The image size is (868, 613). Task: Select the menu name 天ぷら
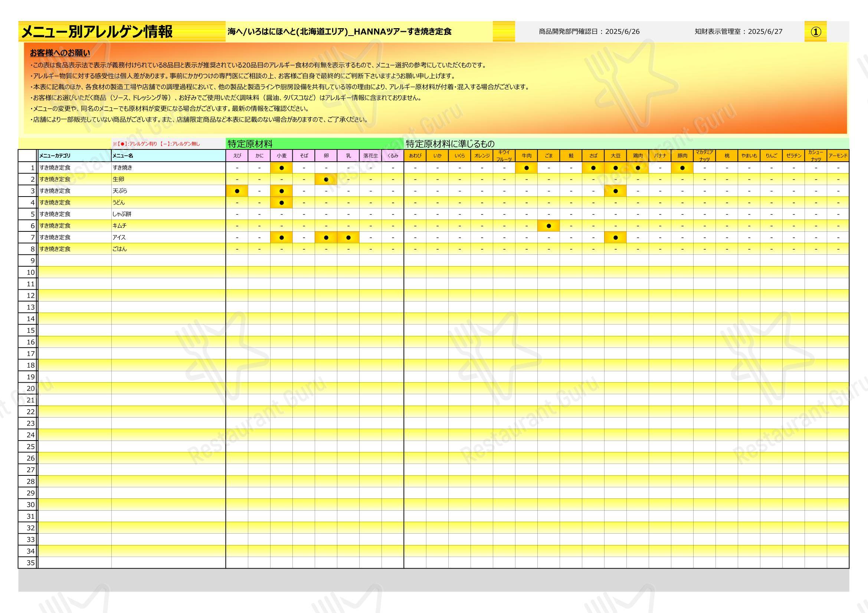(120, 191)
